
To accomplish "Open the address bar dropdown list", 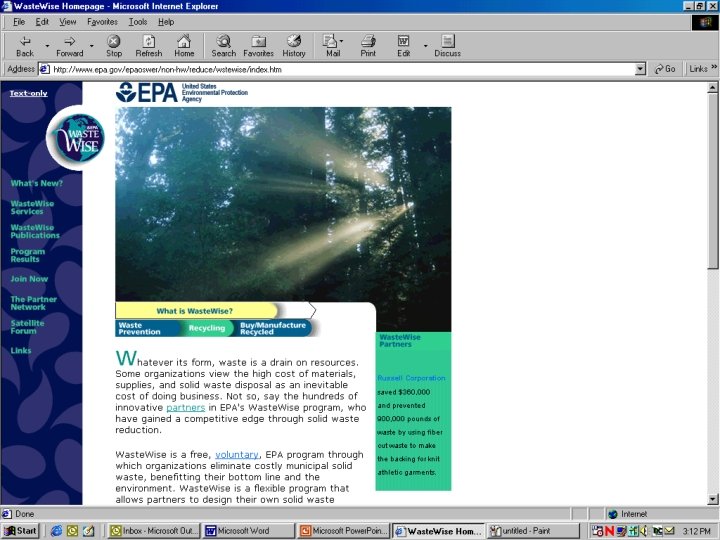I will coord(641,69).
